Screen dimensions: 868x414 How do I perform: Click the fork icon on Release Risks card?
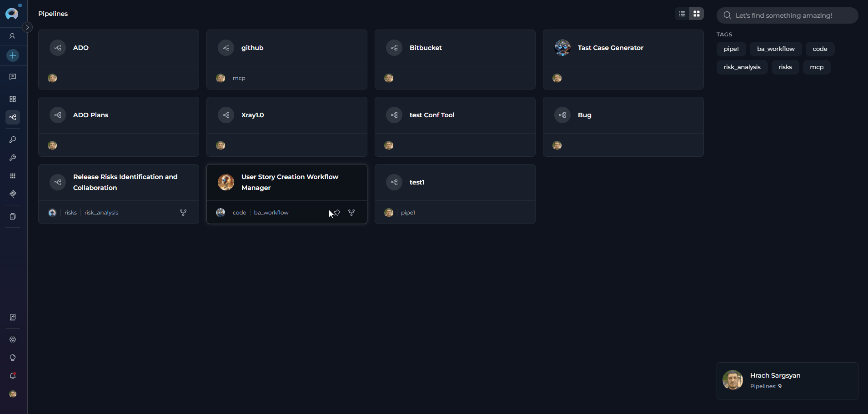183,212
